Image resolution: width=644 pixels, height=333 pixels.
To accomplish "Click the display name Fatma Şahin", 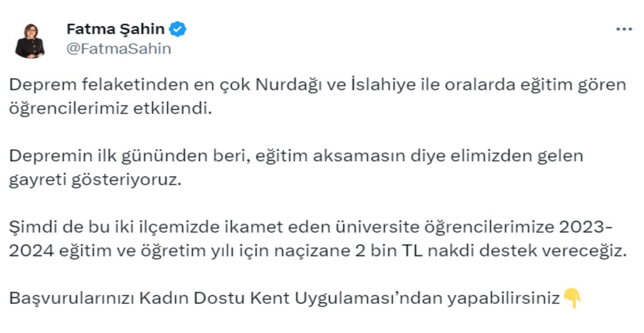I will coord(115,28).
